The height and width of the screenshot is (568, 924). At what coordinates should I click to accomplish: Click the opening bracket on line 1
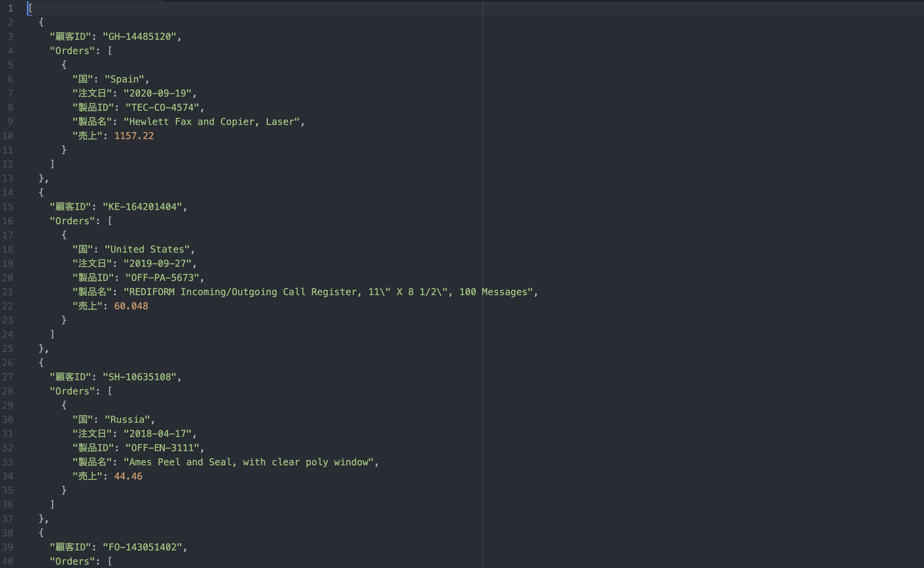[30, 8]
